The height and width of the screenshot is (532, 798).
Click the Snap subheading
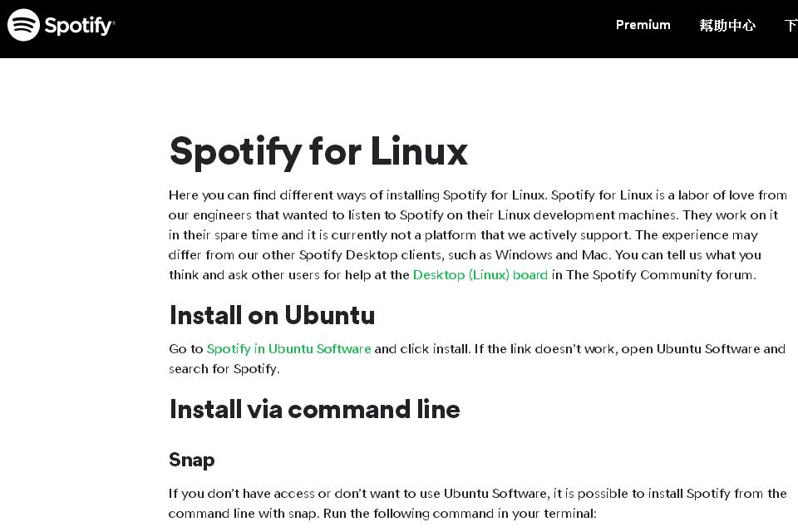(x=191, y=460)
